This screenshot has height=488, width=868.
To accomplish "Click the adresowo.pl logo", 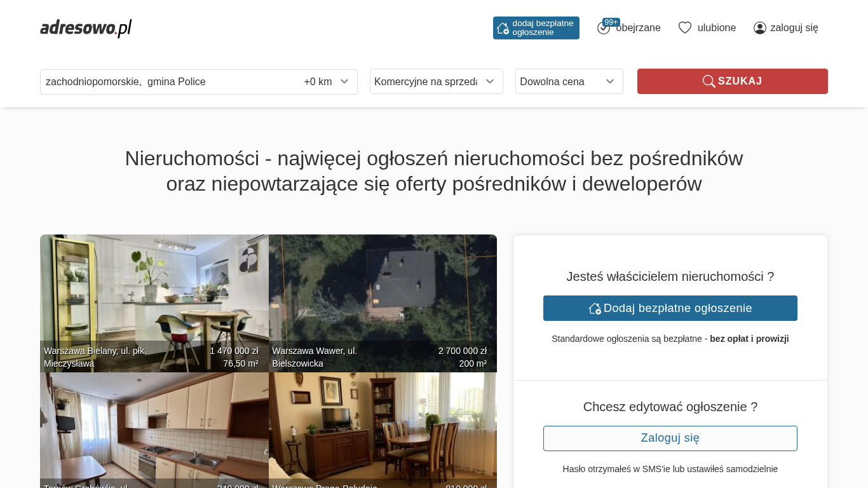I will pos(86,28).
